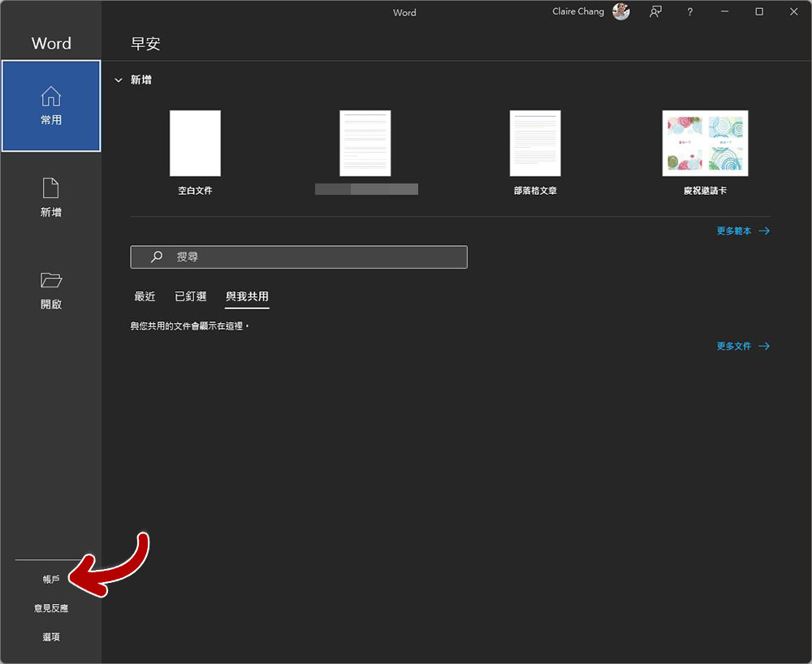Click the help question mark icon
Viewport: 812px width, 664px height.
[689, 11]
